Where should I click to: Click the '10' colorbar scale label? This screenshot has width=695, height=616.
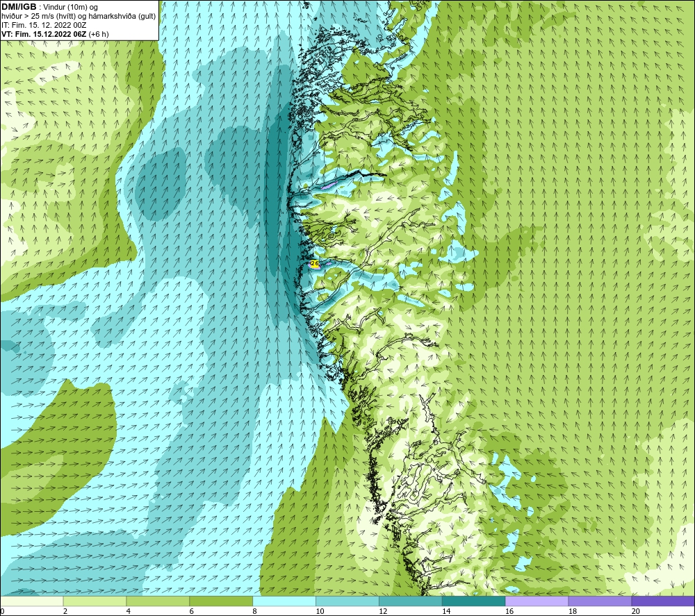(x=320, y=611)
